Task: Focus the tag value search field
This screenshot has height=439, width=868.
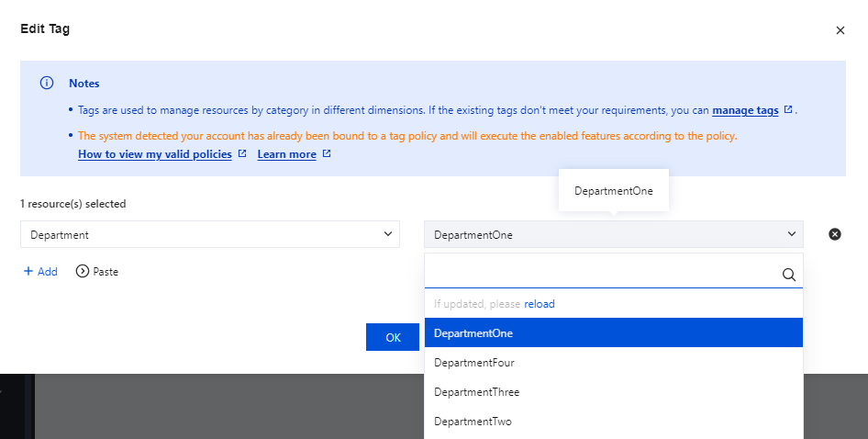Action: (601, 274)
